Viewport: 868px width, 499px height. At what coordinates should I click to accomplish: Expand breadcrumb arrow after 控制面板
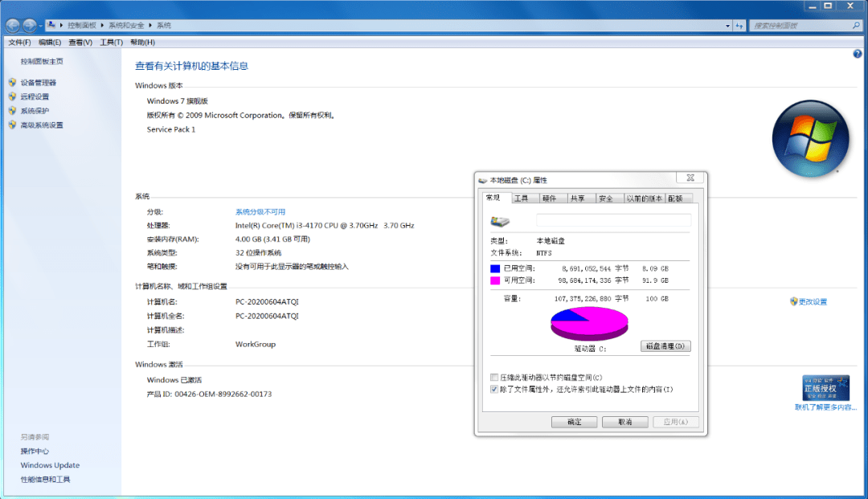(x=102, y=26)
